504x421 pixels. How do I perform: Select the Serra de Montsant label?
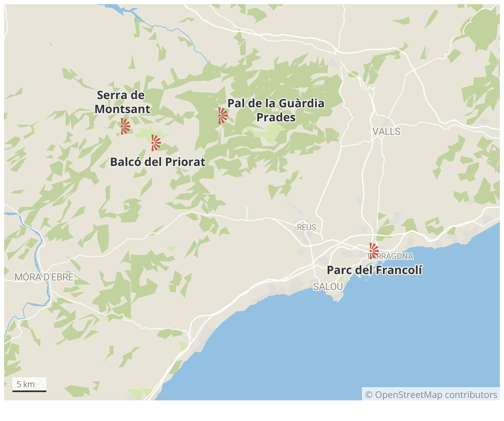(x=122, y=102)
